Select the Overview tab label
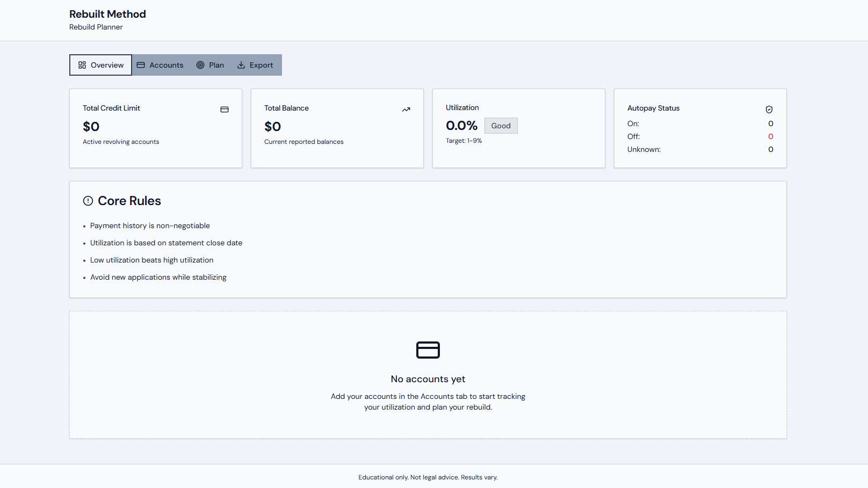This screenshot has height=488, width=868. (x=107, y=65)
